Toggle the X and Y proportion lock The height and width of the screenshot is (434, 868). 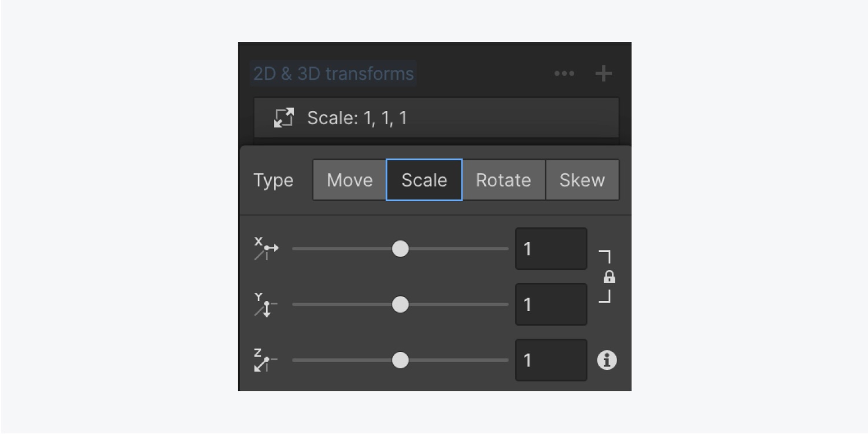(x=609, y=277)
